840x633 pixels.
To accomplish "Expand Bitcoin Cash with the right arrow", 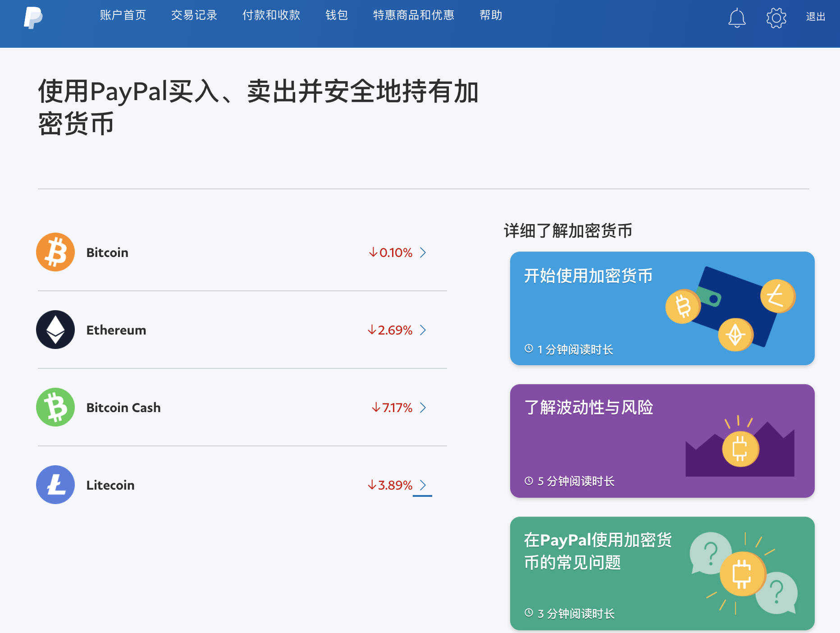I will coord(423,408).
